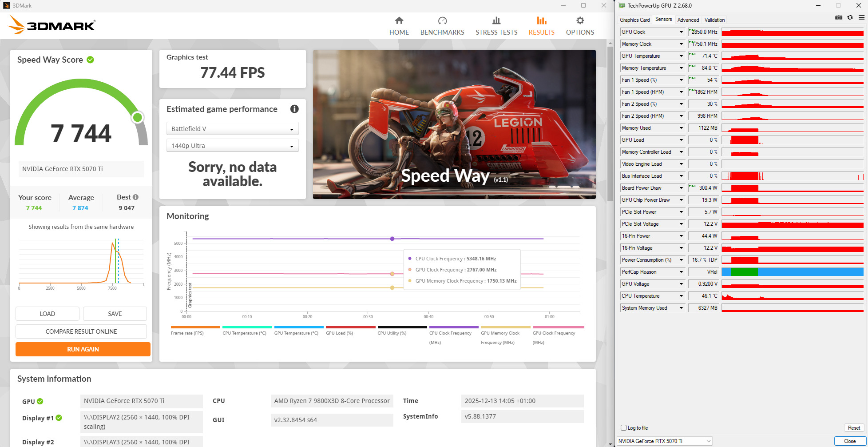
Task: Open Benchmarks using the gauge icon
Action: point(442,20)
